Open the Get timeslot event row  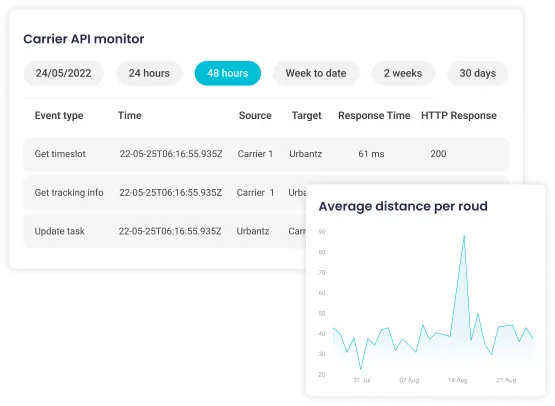266,154
